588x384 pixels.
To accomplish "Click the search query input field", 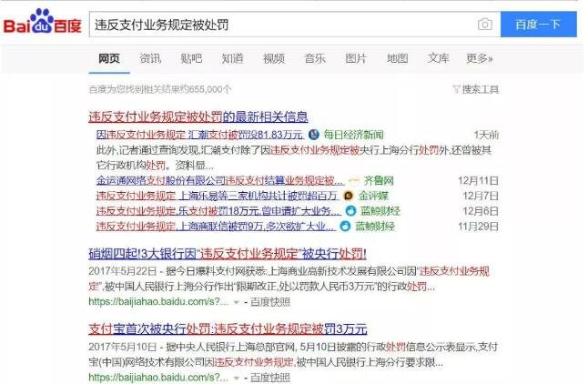I will pos(295,25).
